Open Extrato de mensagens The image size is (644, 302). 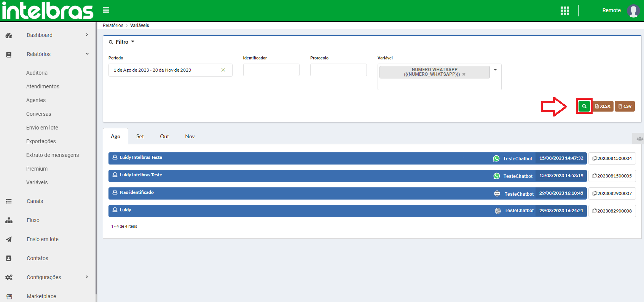tap(53, 155)
